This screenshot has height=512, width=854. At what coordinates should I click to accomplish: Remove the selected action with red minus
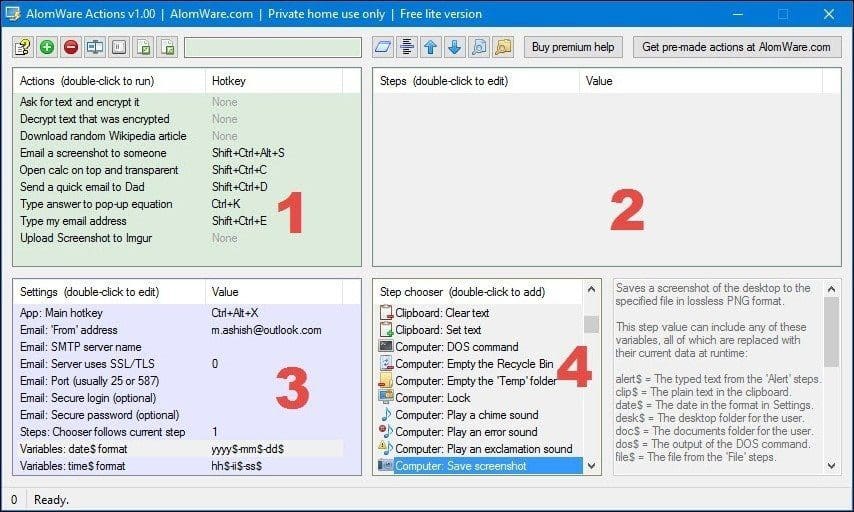pos(71,47)
